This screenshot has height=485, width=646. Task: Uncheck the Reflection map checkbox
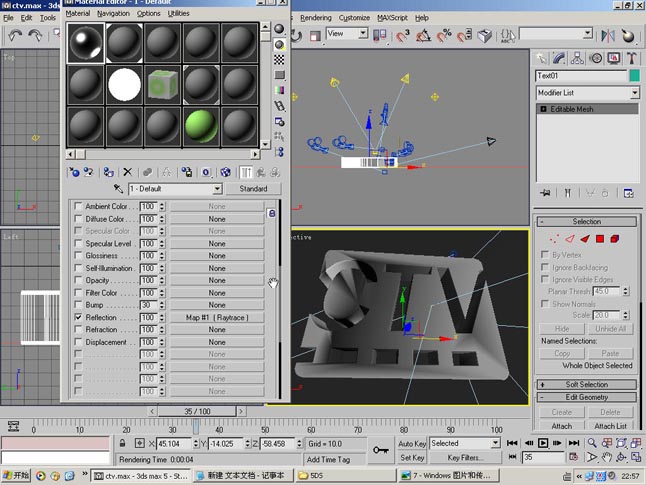pos(78,317)
